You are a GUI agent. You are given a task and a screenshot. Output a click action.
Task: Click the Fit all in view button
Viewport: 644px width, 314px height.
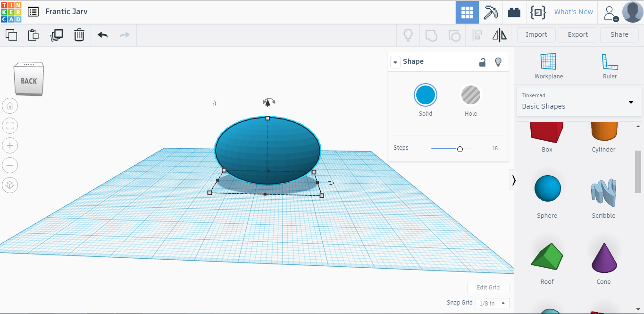(10, 126)
